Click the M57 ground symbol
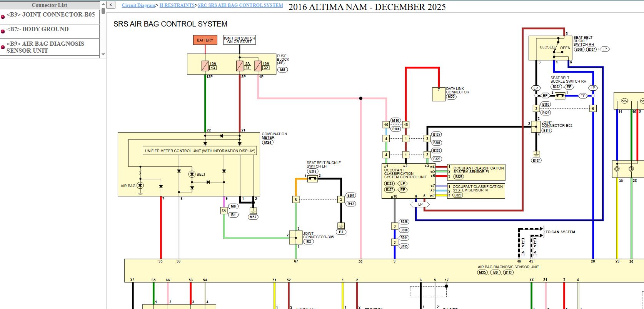 pos(253,211)
